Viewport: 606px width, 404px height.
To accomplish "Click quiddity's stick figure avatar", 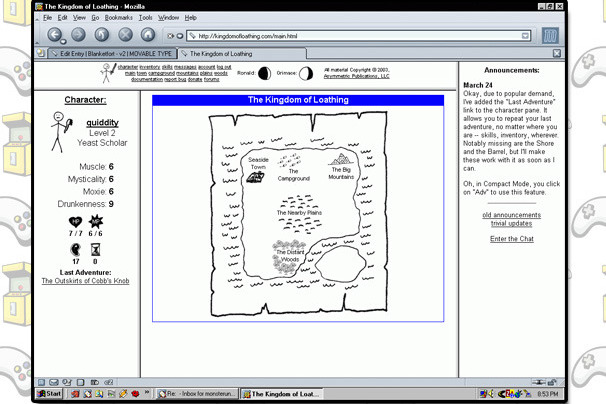I will pyautogui.click(x=61, y=132).
